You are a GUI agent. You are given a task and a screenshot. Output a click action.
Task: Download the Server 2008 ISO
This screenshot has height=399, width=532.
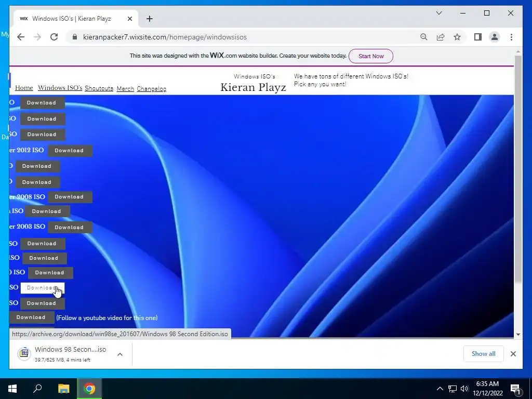(70, 197)
